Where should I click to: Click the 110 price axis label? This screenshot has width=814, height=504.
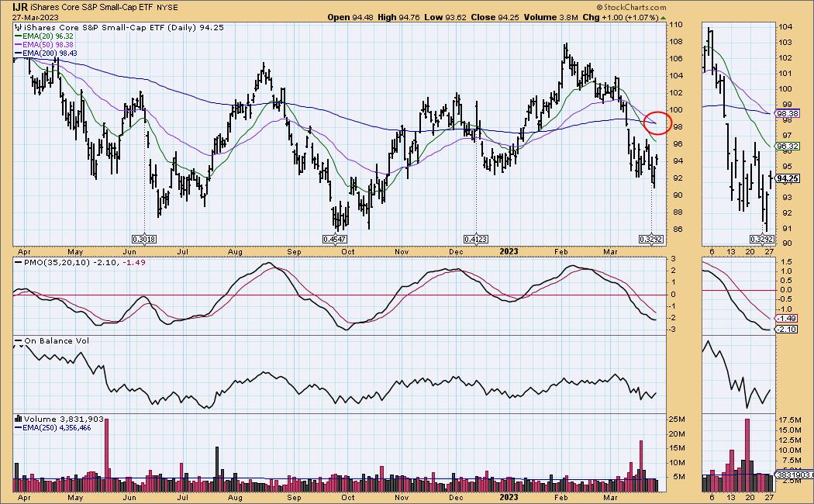[x=675, y=25]
